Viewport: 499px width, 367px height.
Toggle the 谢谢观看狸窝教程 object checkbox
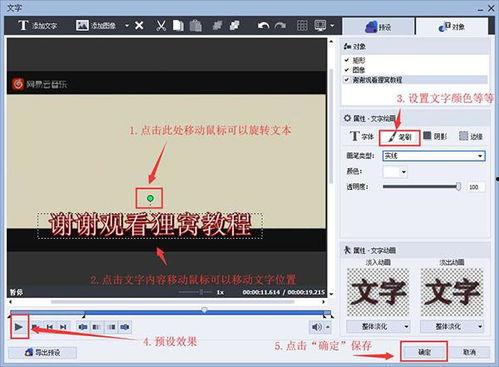[347, 80]
